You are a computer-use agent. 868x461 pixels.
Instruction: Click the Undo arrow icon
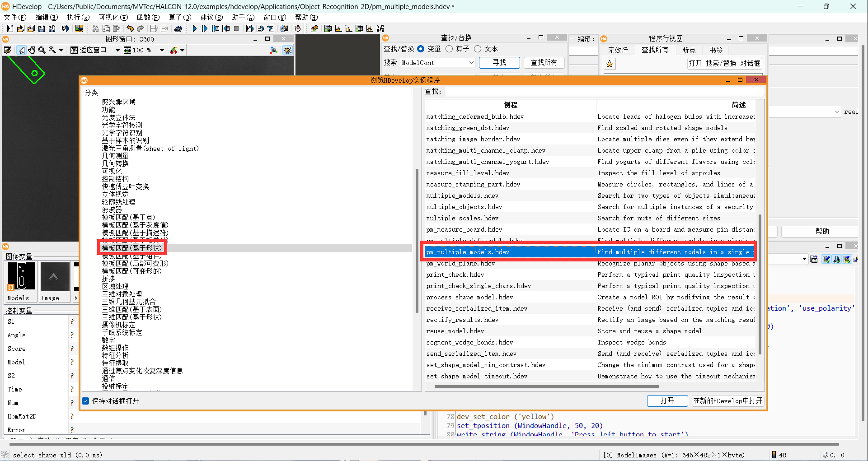coord(130,28)
